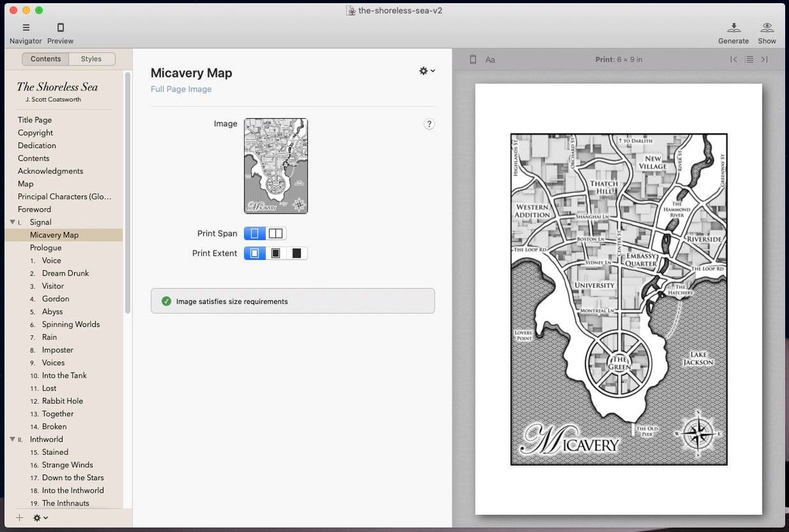The height and width of the screenshot is (532, 789).
Task: Open chapter 10 Into the Tank
Action: (x=64, y=375)
